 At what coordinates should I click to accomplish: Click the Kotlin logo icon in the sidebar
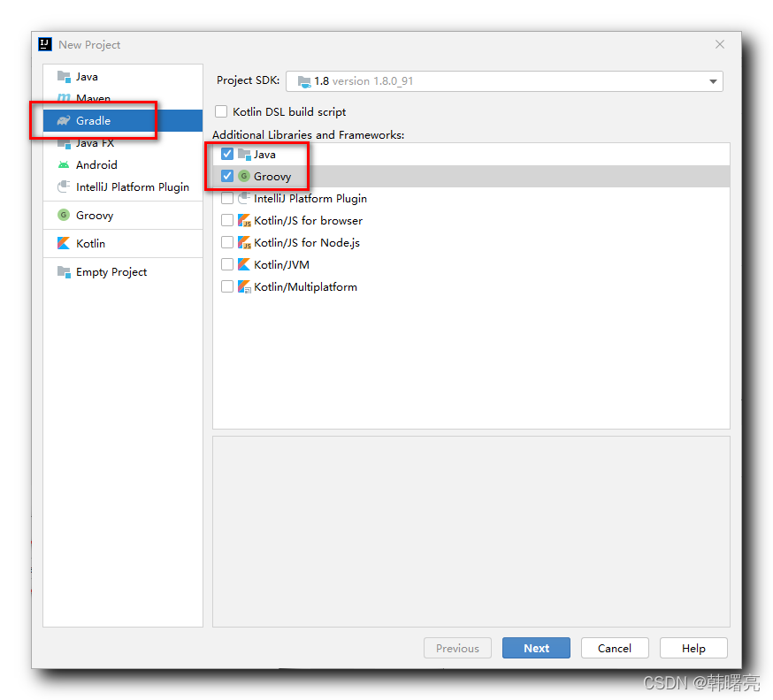click(x=64, y=243)
